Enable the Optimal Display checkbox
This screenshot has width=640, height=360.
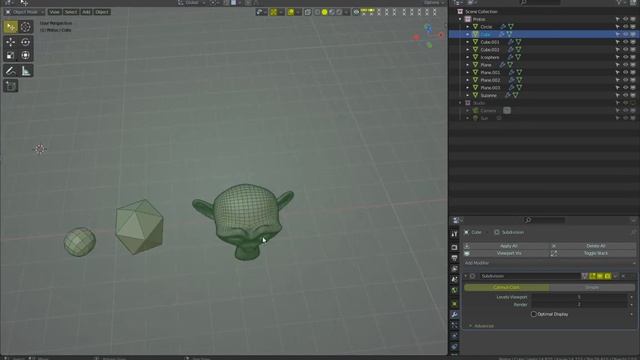(x=533, y=314)
